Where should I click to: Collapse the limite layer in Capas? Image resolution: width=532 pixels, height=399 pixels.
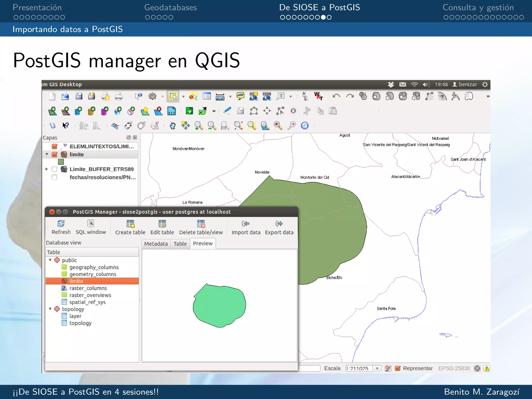click(47, 154)
